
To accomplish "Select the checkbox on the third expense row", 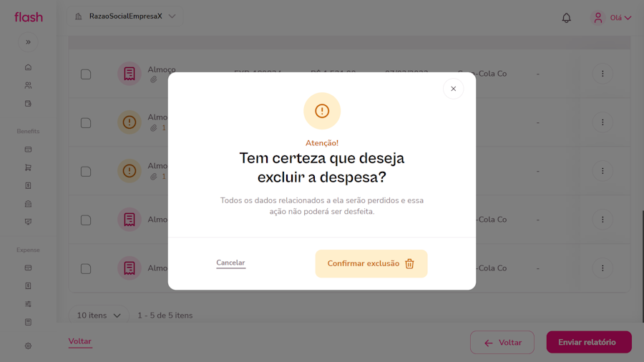I will click(x=86, y=172).
